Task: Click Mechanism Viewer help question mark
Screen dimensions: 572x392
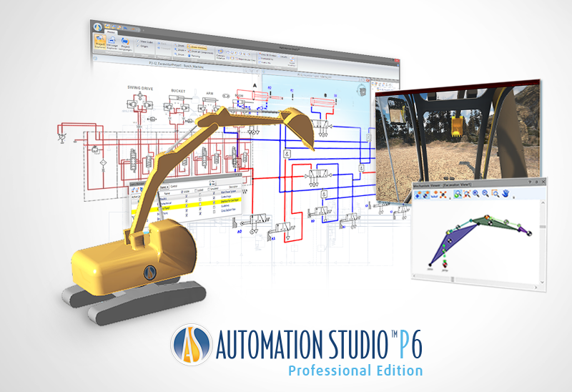Action: (x=530, y=182)
